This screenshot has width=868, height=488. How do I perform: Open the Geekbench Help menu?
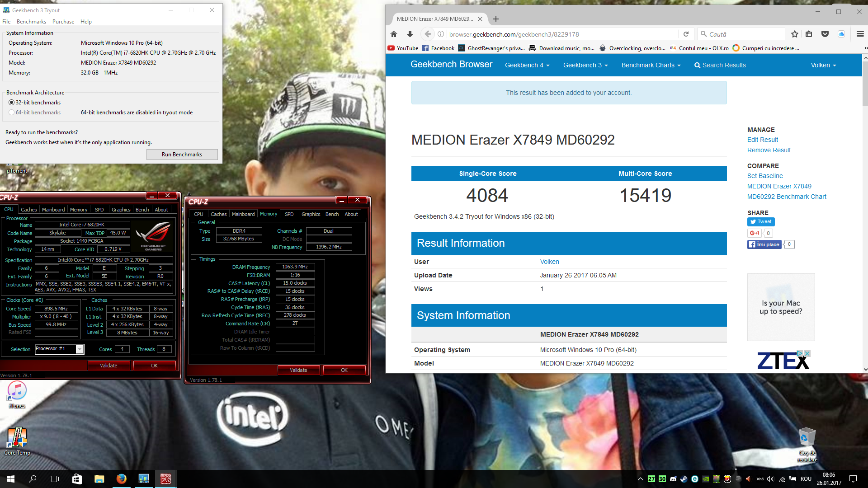pos(86,22)
